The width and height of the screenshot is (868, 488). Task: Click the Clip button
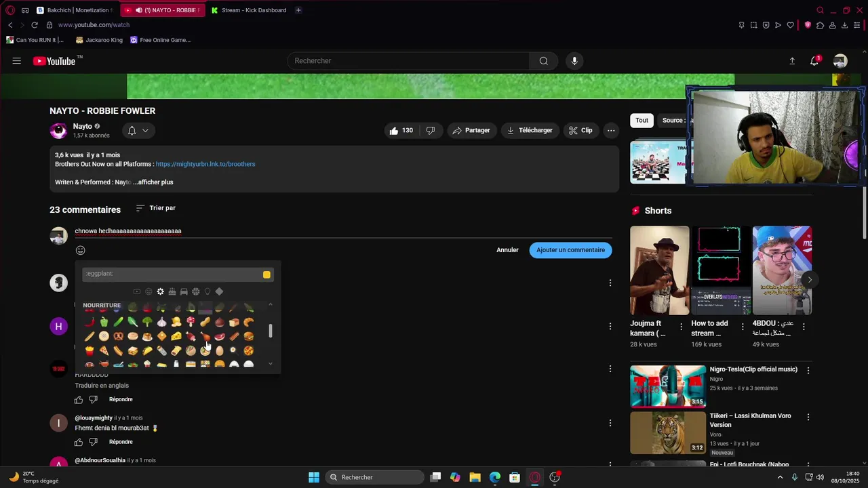click(580, 130)
